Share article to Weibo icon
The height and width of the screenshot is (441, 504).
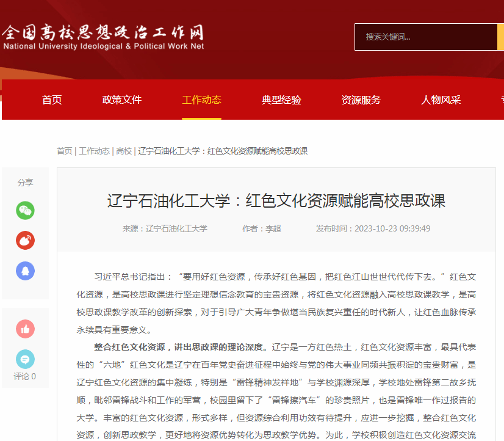tap(25, 241)
